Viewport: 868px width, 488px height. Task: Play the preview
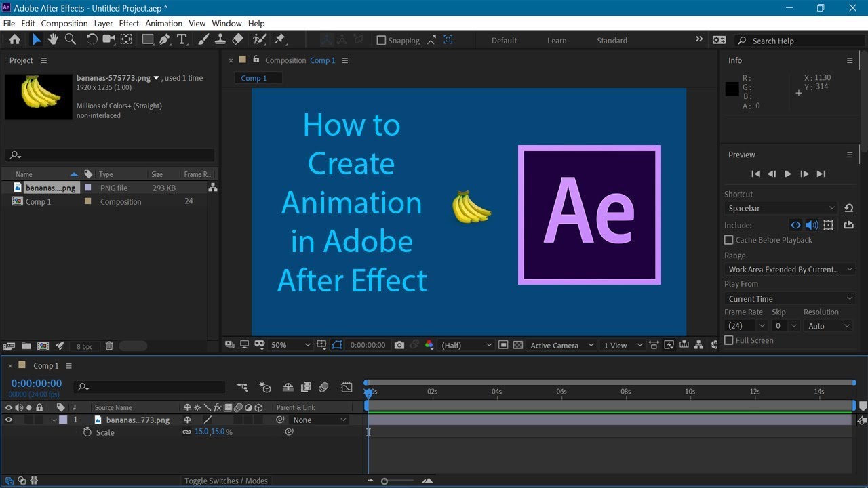[x=787, y=174]
